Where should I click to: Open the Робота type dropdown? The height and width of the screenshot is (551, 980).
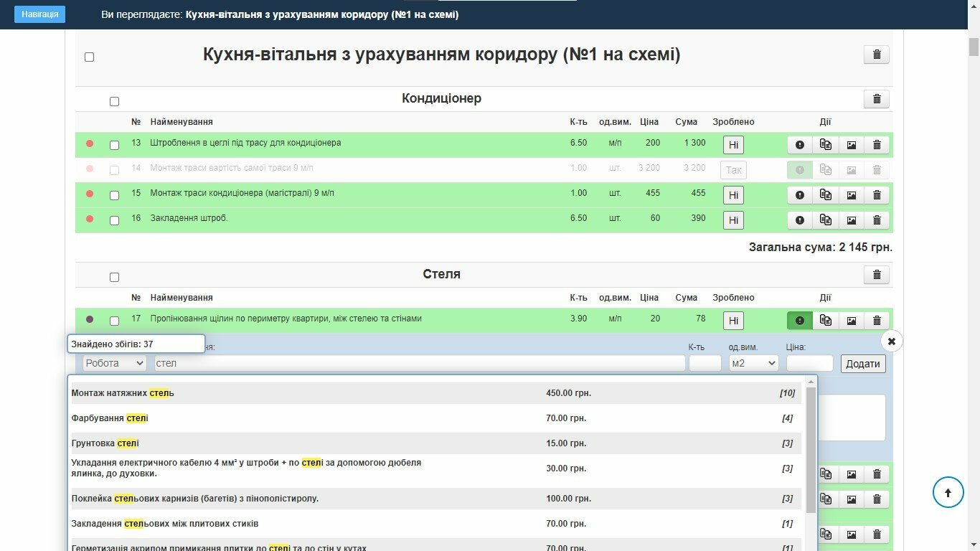point(114,363)
